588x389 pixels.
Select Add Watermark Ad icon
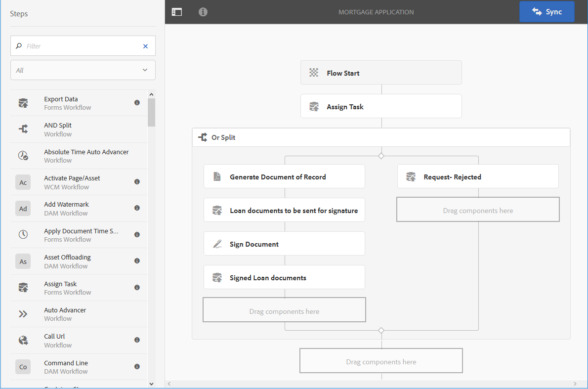[23, 209]
